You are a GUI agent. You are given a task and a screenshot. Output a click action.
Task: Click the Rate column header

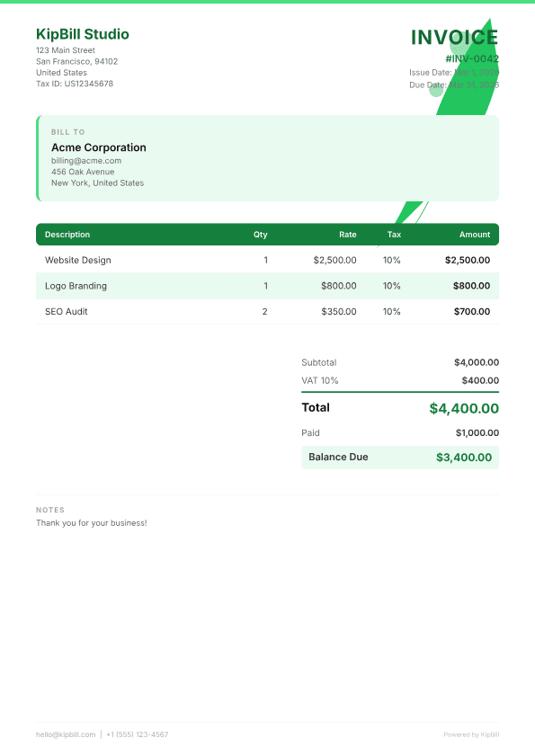[x=348, y=235]
